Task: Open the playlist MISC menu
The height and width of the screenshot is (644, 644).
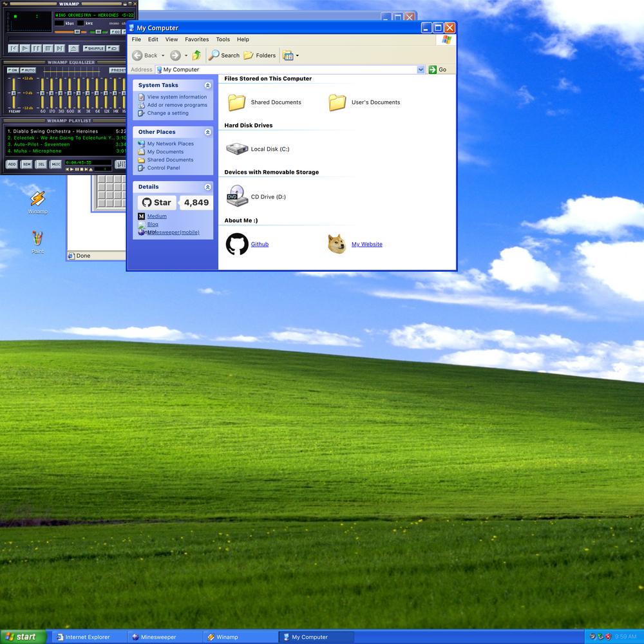Action: pyautogui.click(x=55, y=164)
